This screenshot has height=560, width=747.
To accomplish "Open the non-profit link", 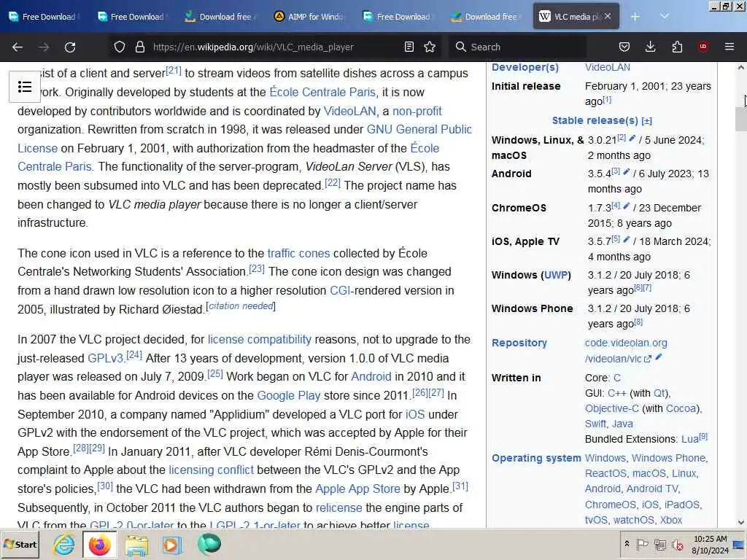I will pyautogui.click(x=417, y=111).
